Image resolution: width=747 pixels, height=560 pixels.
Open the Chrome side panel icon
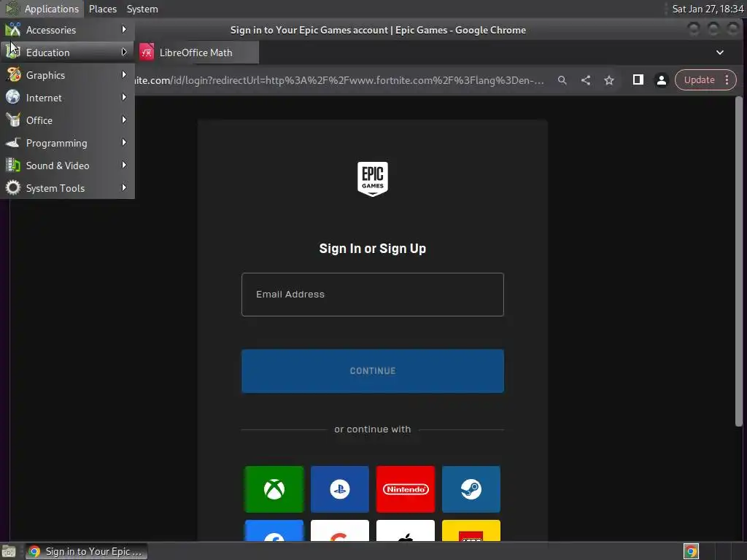(638, 80)
